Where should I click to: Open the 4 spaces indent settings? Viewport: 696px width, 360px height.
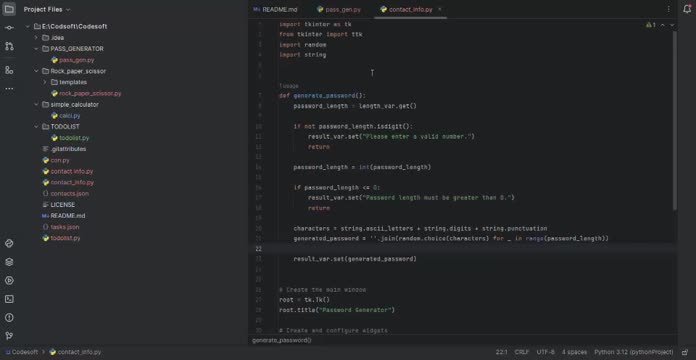click(574, 352)
